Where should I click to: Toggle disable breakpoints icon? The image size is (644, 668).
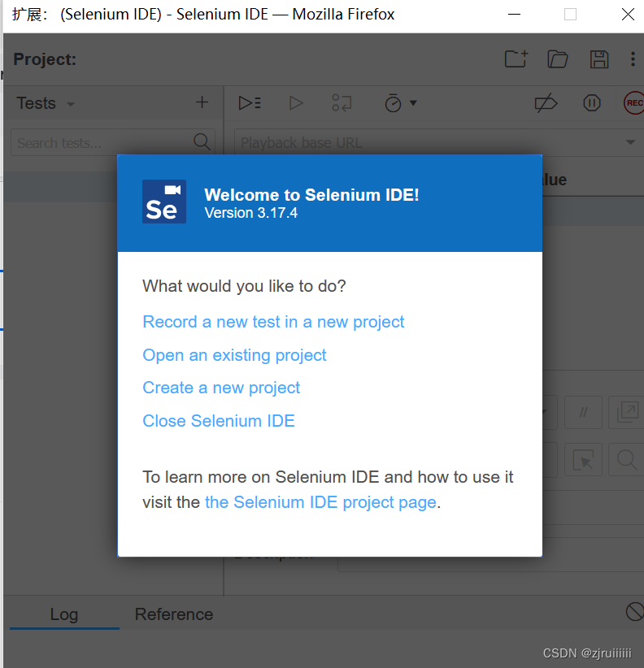(x=546, y=102)
